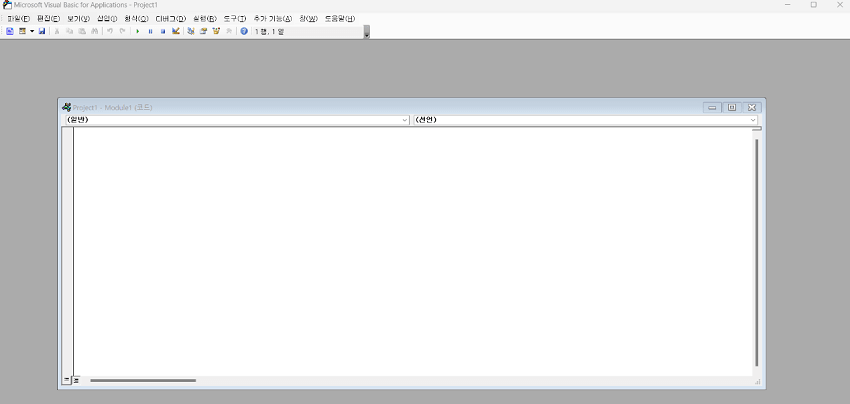Viewport: 850px width, 404px height.
Task: Open the 파일(F) menu
Action: click(x=18, y=18)
